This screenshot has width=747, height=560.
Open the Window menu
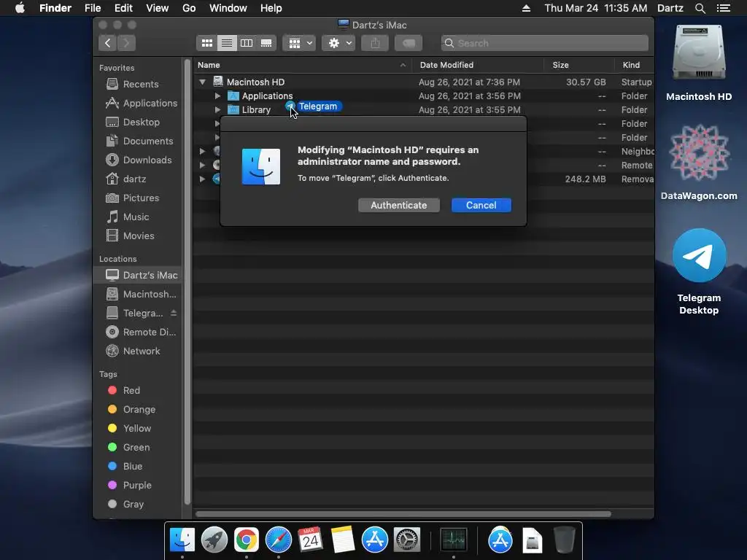[228, 8]
